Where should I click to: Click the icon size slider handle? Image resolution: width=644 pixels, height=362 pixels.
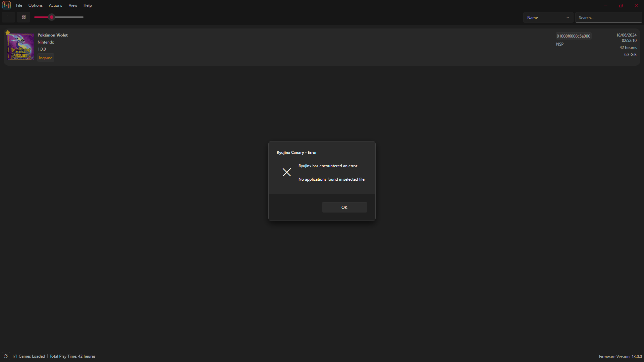[52, 17]
